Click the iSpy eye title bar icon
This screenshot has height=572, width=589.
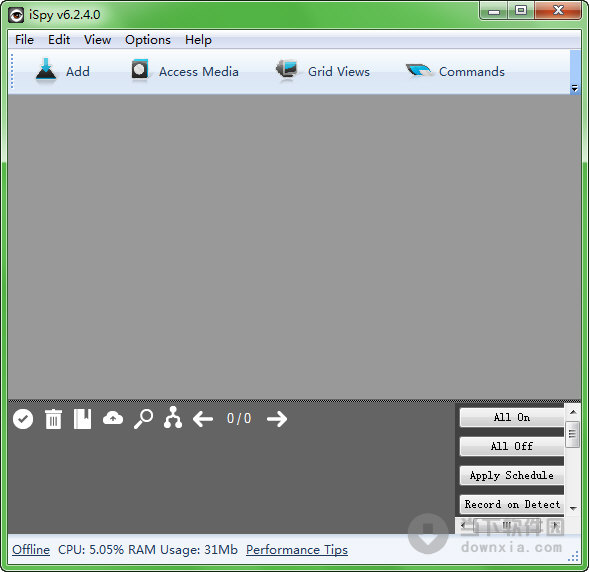(x=16, y=15)
